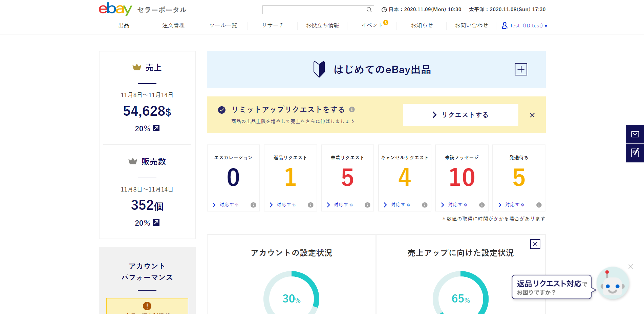The width and height of the screenshot is (644, 314).
Task: Click the 352個 sales count
Action: tap(147, 205)
